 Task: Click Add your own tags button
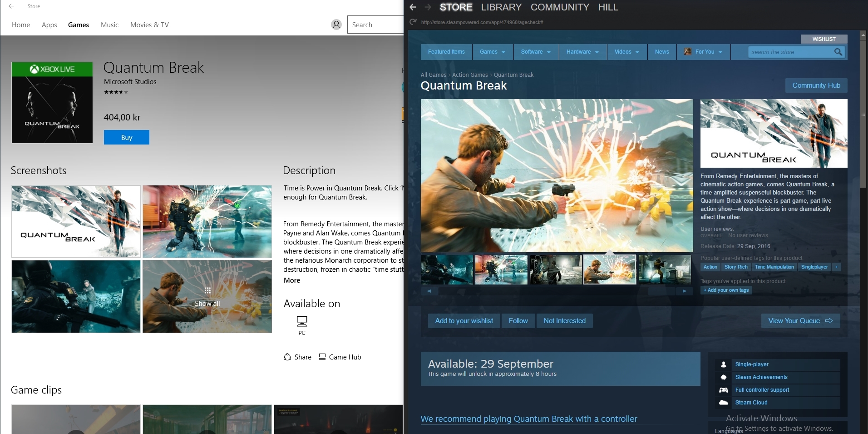coord(726,290)
